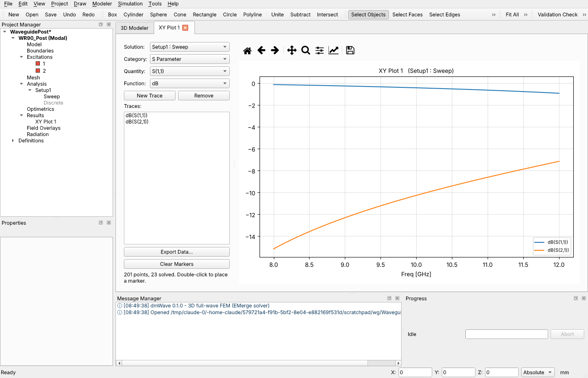
Task: Click the Subtract boolean tool
Action: pyautogui.click(x=300, y=15)
